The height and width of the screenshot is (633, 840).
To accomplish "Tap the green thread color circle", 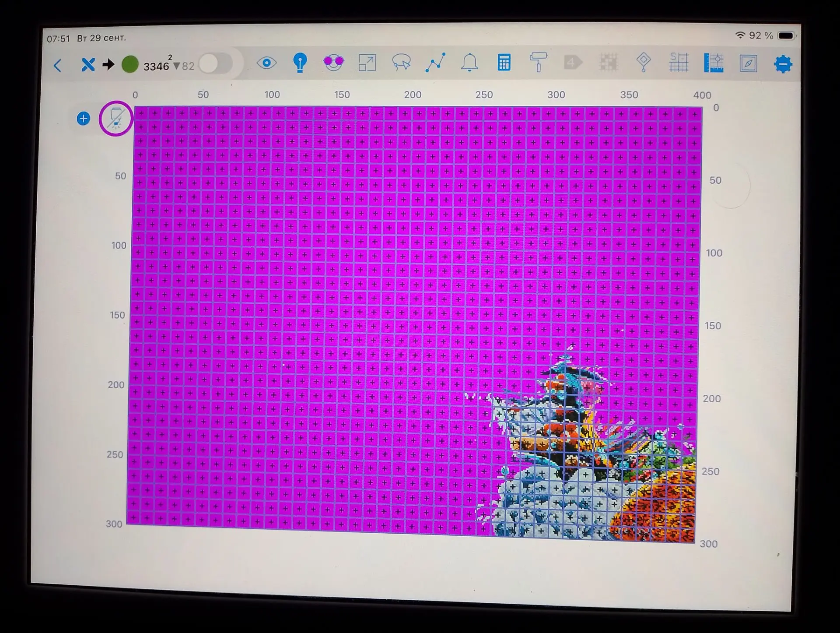I will (130, 64).
